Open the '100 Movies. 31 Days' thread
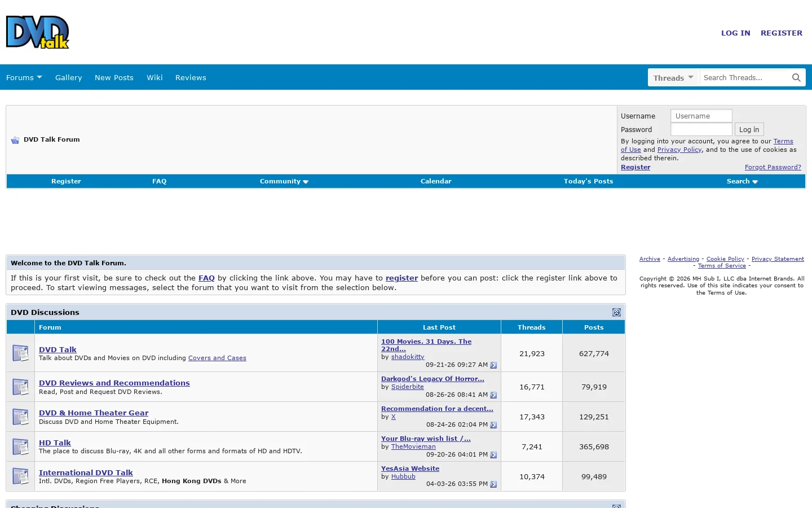 coord(426,345)
